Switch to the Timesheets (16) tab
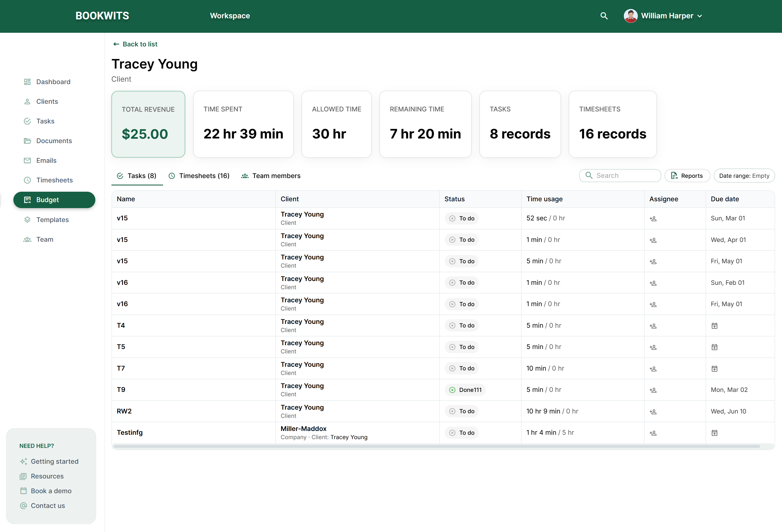 tap(199, 176)
